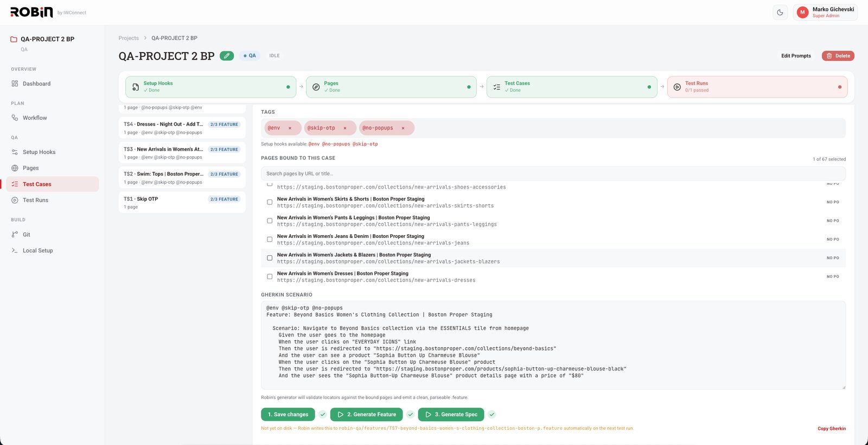Click the folder icon beside QA-PROJECT 2 BP
This screenshot has height=445, width=868.
[x=14, y=39]
